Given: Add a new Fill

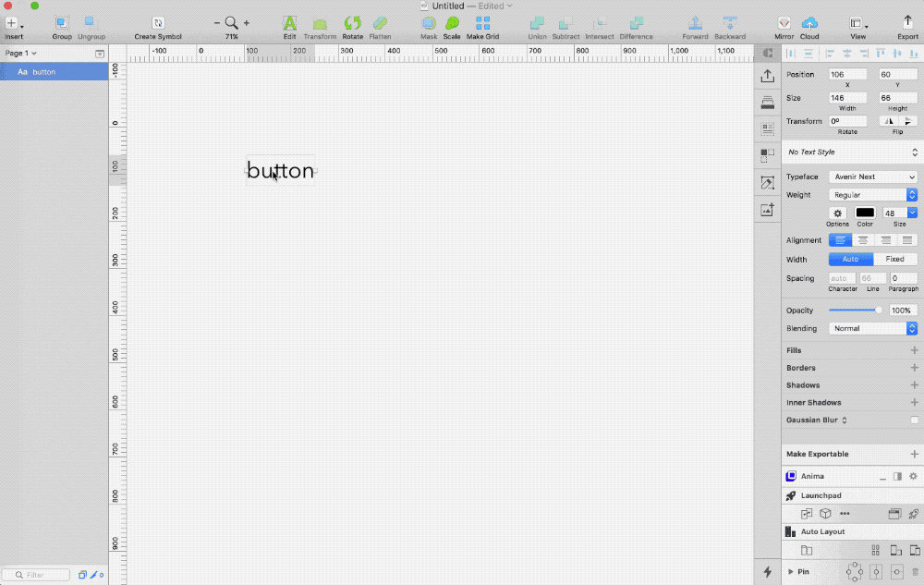Looking at the screenshot, I should click(914, 350).
